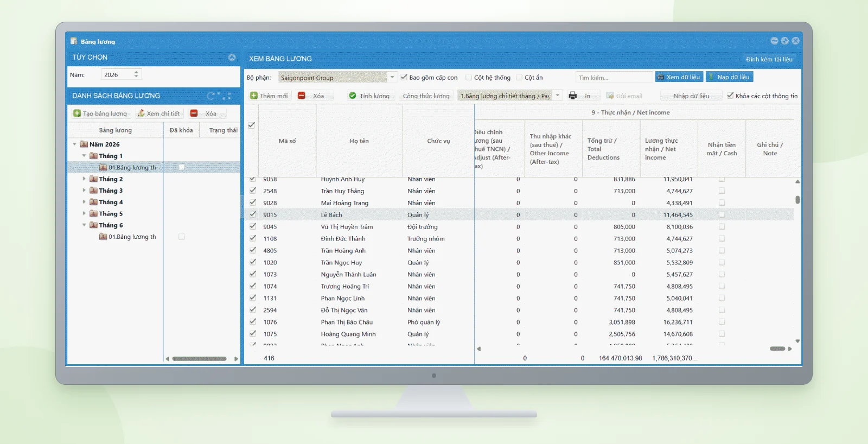Viewport: 868px width, 444px height.
Task: Open the Bộ phận dropdown
Action: click(392, 77)
